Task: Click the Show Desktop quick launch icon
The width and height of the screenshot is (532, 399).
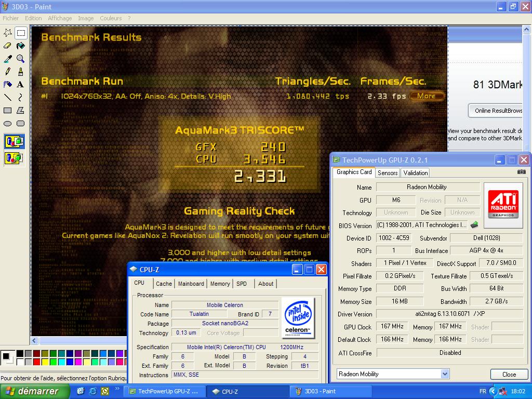Action: pos(81,391)
